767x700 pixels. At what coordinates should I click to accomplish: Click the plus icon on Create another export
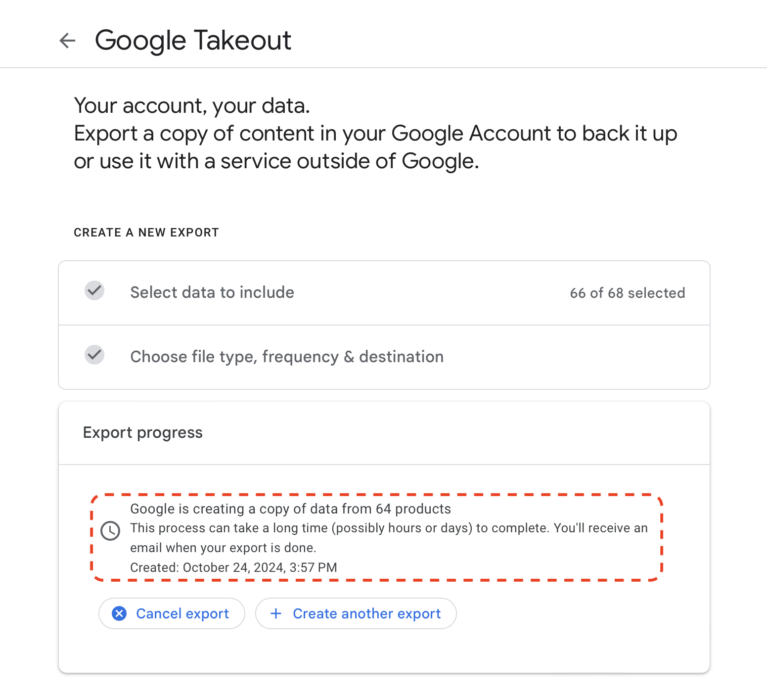[x=276, y=613]
